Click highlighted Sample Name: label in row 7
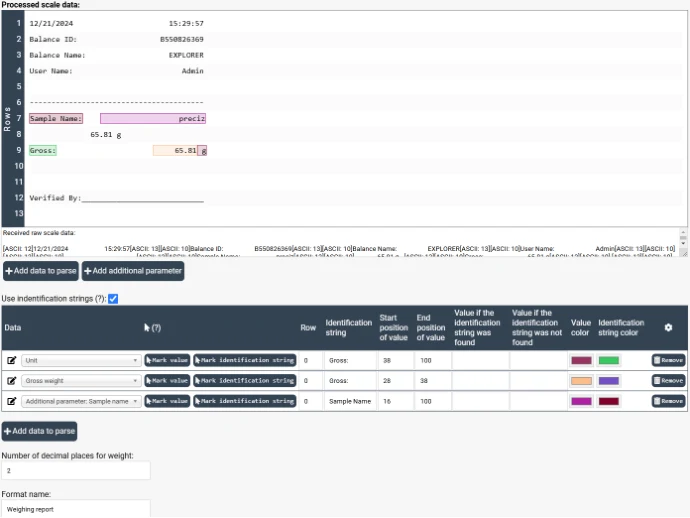 tap(56, 118)
